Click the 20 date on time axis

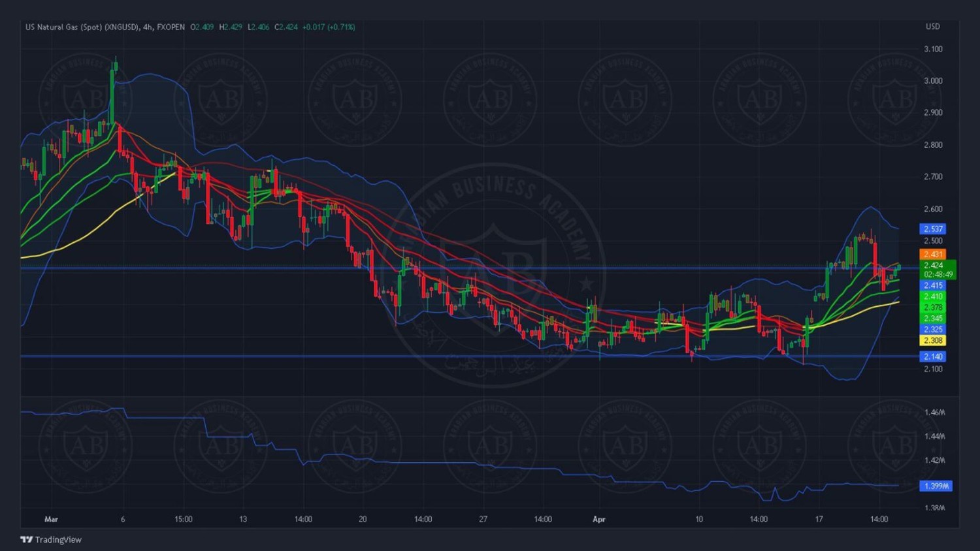[363, 519]
